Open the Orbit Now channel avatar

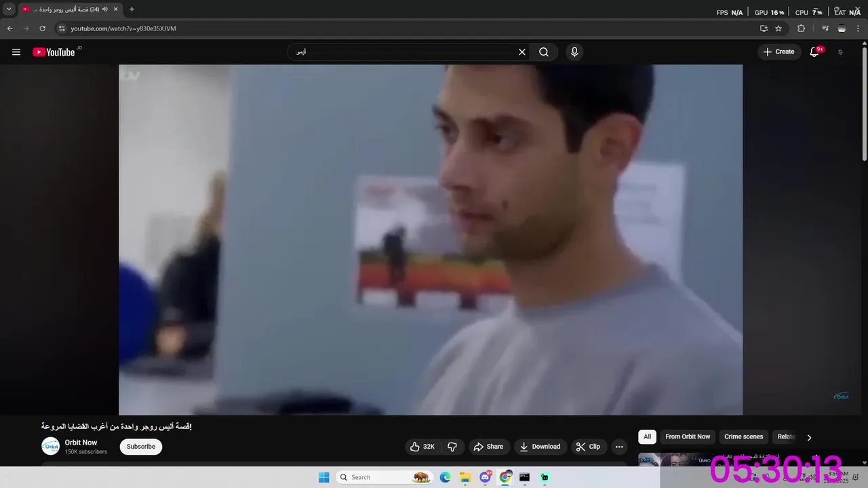pos(51,446)
